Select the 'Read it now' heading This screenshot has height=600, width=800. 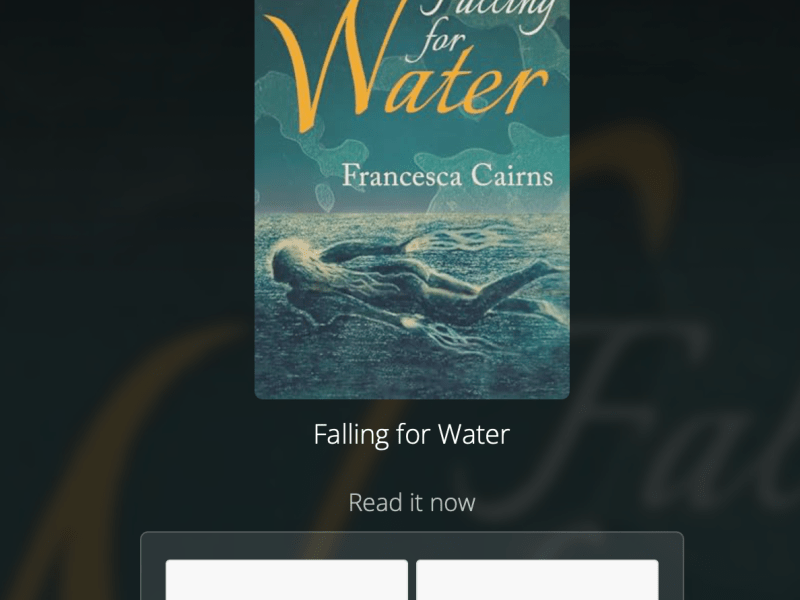pyautogui.click(x=412, y=503)
